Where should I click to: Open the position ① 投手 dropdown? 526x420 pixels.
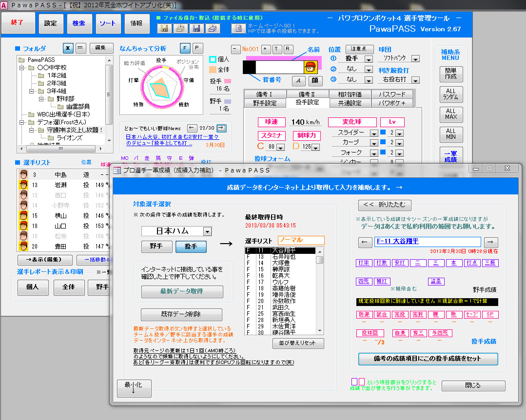[x=369, y=59]
